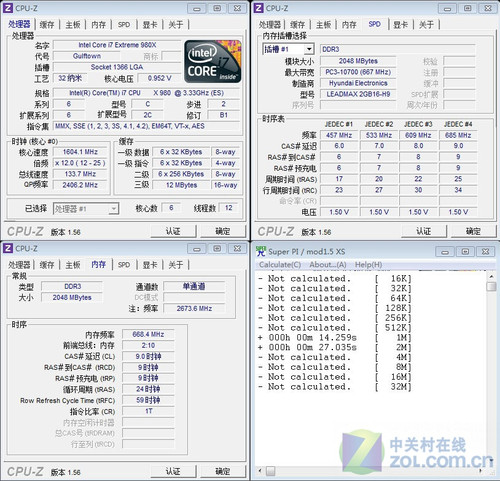Select 主板 tab in the SPD window
The height and width of the screenshot is (481, 500).
click(323, 24)
